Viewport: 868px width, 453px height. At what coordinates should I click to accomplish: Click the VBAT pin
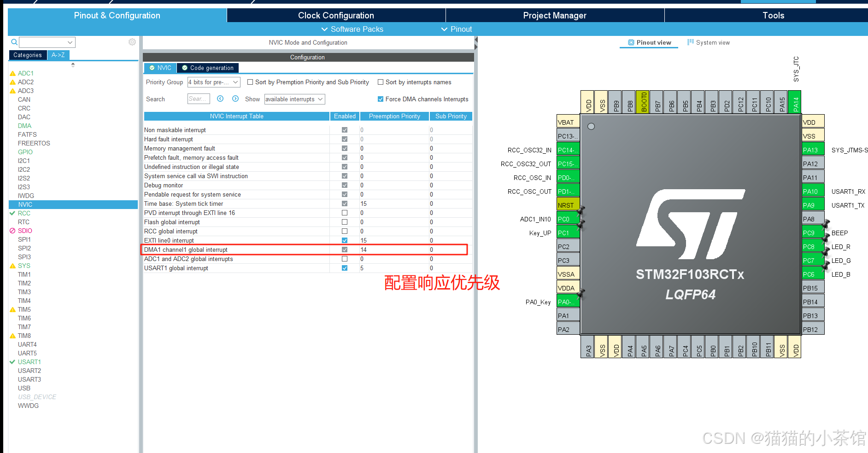(568, 122)
